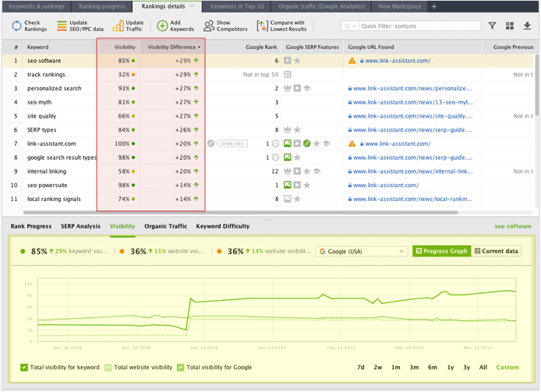Image resolution: width=541 pixels, height=392 pixels.
Task: Select the Organic Traffic lower tab
Action: pyautogui.click(x=165, y=226)
